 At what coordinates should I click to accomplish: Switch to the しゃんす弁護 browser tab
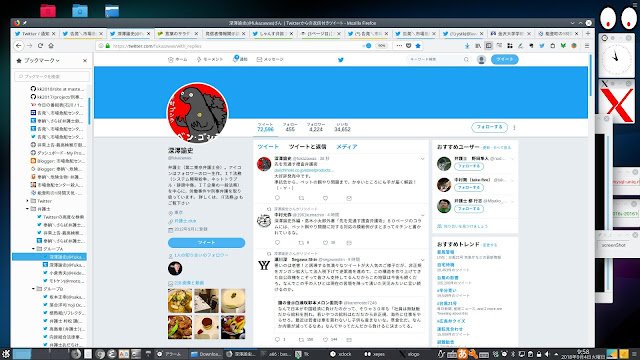pyautogui.click(x=272, y=33)
